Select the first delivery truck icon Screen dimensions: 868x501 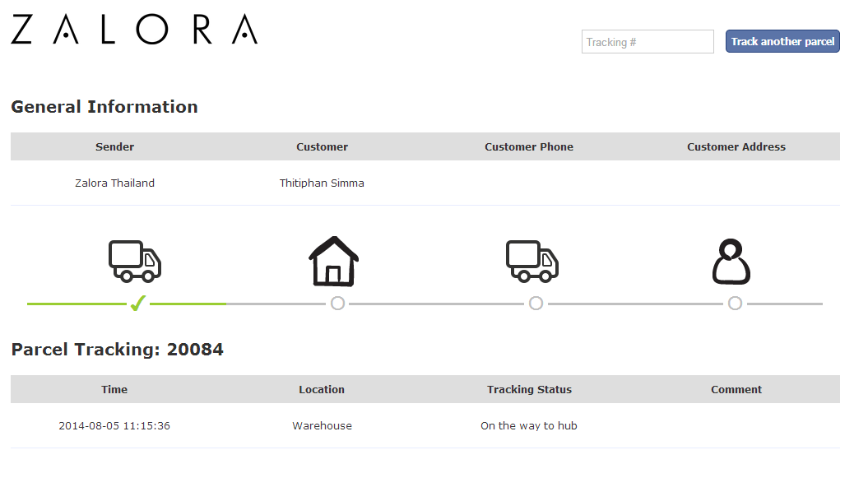(x=134, y=260)
